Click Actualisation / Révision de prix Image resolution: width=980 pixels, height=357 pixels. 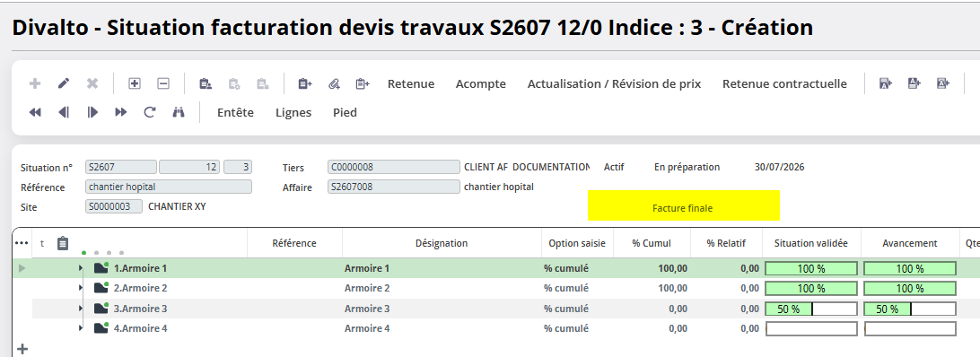pyautogui.click(x=615, y=83)
